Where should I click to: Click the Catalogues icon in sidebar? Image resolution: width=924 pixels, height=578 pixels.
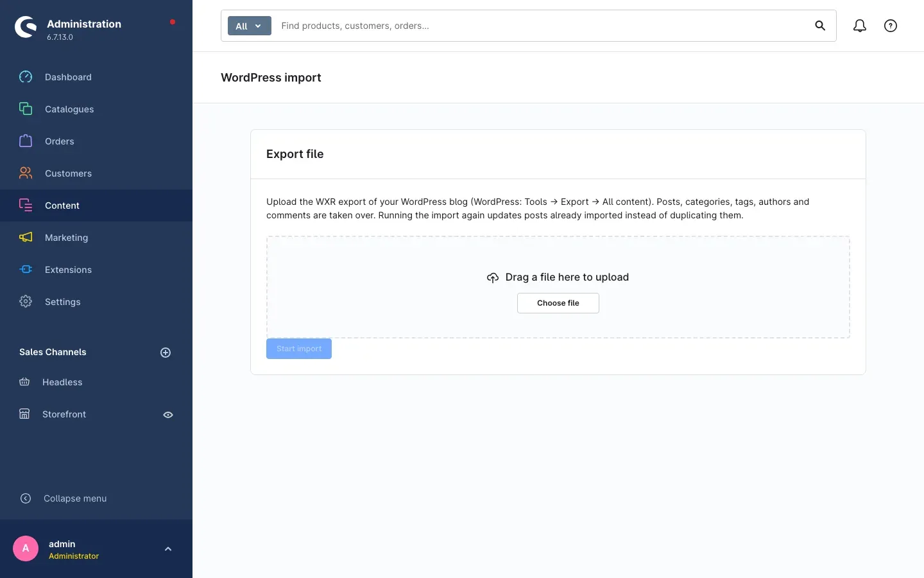[26, 109]
